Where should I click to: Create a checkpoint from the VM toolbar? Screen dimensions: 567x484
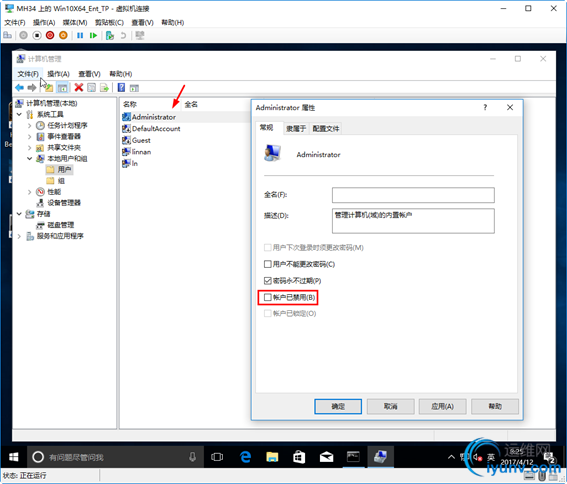tap(110, 35)
